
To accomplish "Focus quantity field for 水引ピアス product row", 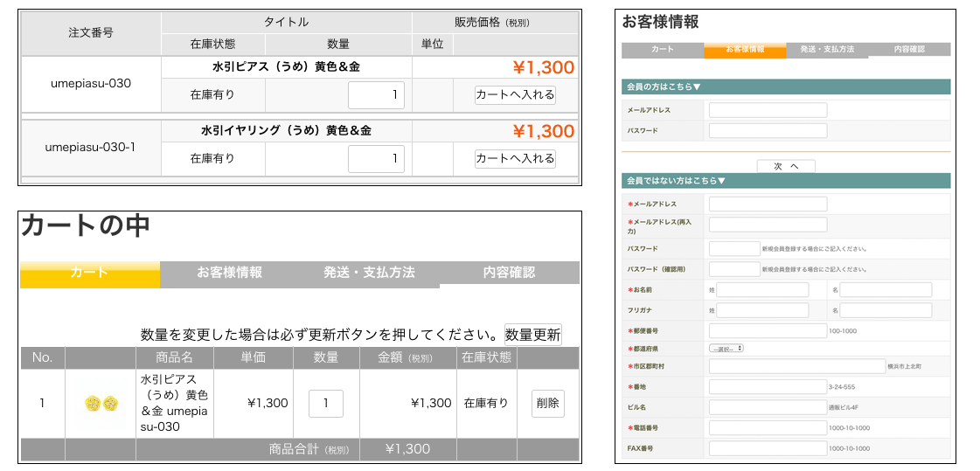I will click(x=376, y=95).
